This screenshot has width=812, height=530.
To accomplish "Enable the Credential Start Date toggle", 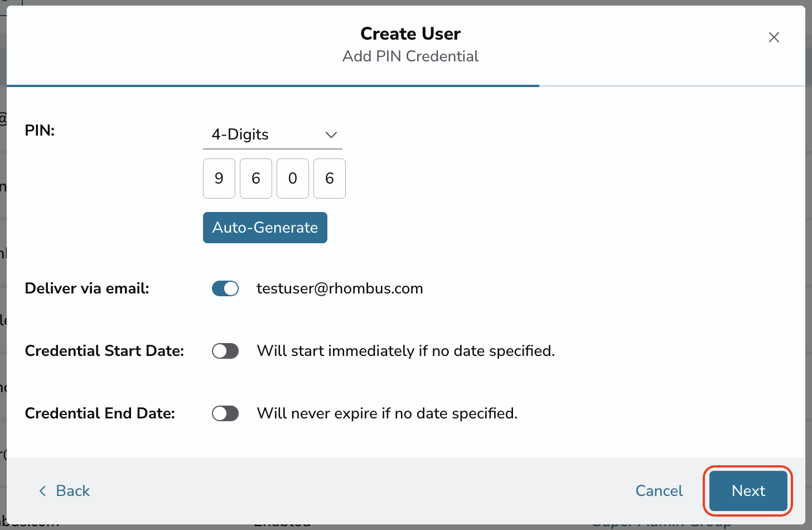I will (x=225, y=351).
